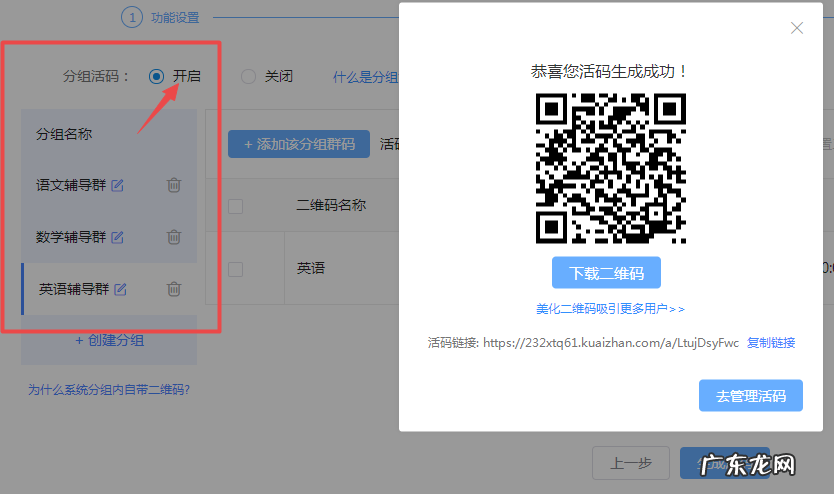Delete the 语文辅导群 group
The image size is (834, 494).
click(174, 185)
